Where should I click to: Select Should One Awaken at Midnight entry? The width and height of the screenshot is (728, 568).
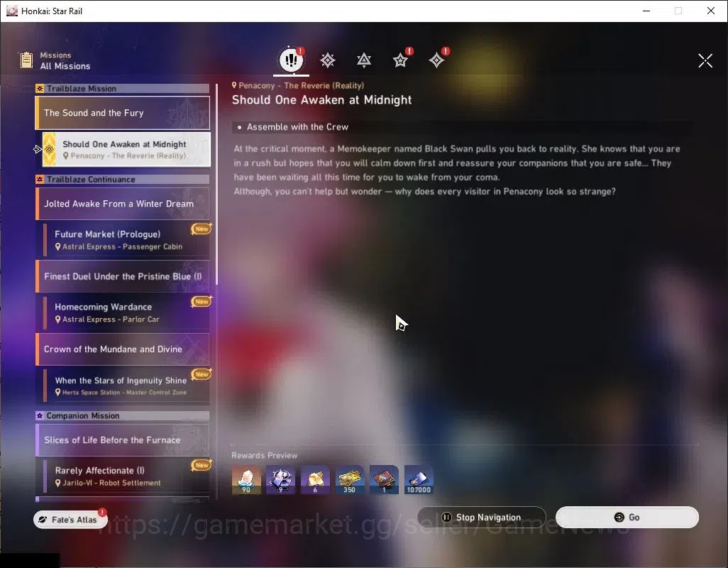126,150
